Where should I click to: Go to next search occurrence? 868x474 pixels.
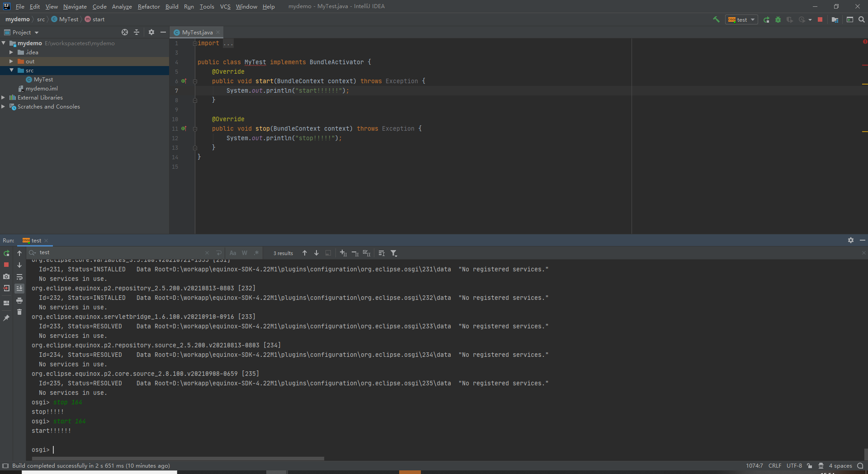point(316,253)
